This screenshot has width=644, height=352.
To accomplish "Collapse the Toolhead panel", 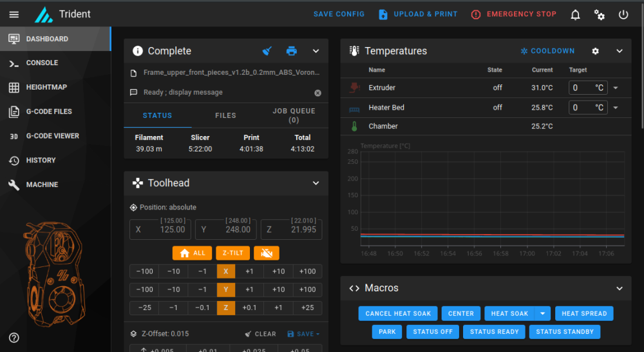I will (x=316, y=183).
